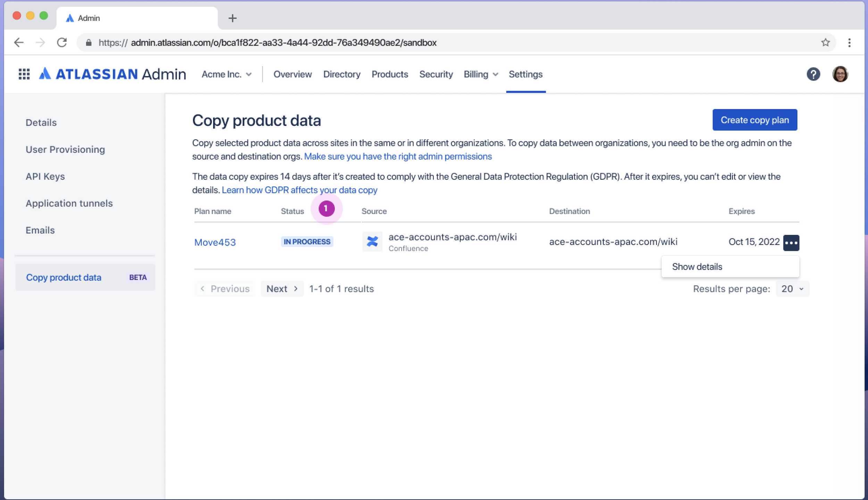Open a new browser tab

(x=232, y=18)
